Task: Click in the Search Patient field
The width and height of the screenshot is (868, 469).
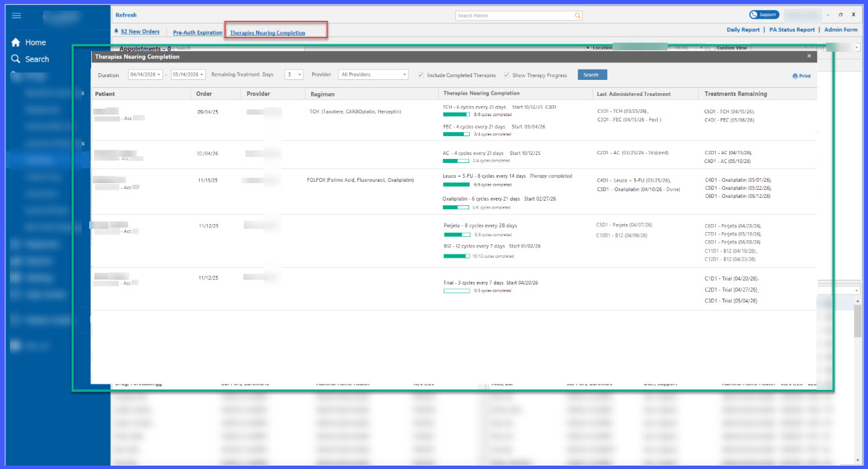Action: click(x=514, y=15)
